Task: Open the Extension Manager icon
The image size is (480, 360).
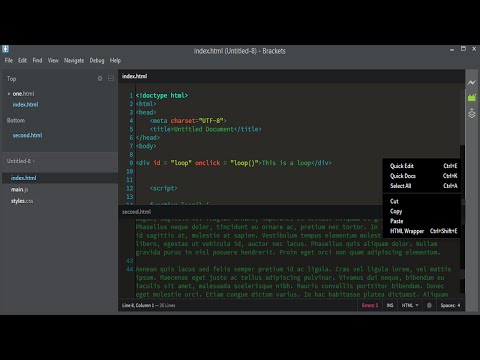Action: [471, 98]
